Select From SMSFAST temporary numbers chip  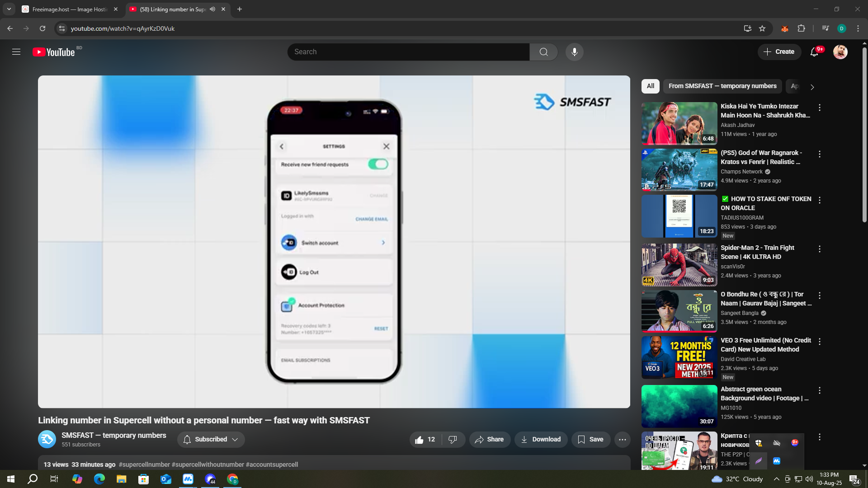pyautogui.click(x=722, y=86)
